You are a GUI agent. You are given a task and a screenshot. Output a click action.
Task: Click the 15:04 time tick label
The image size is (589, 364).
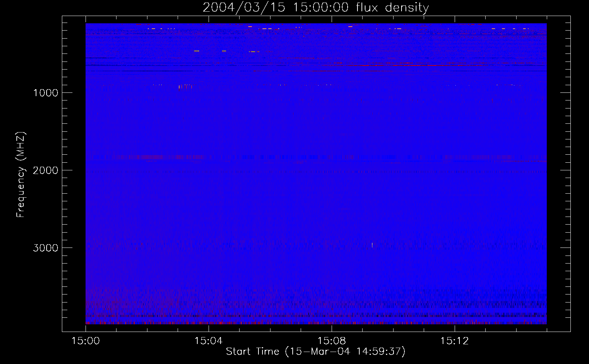pyautogui.click(x=209, y=341)
